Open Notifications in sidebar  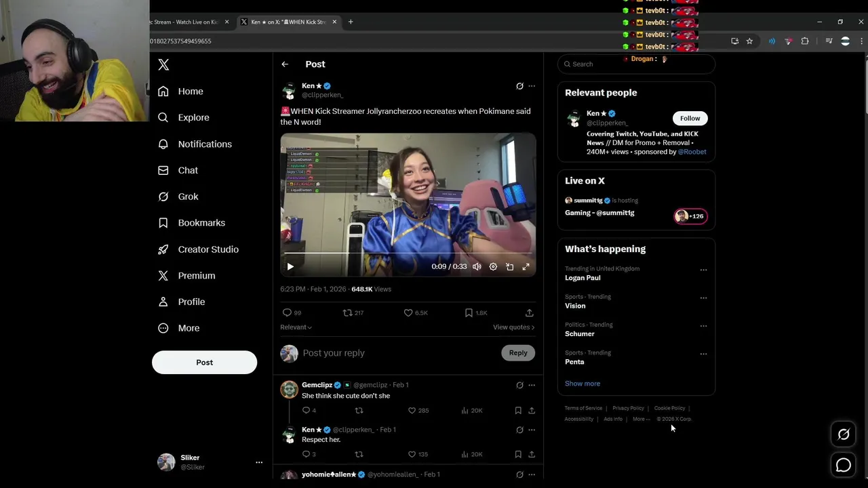195,144
